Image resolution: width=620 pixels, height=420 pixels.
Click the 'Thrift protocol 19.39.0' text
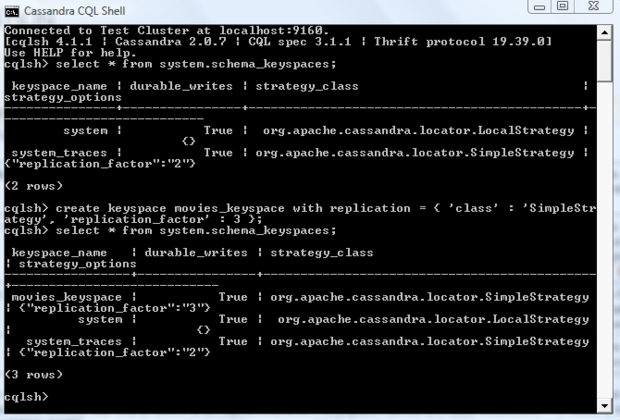[460, 42]
